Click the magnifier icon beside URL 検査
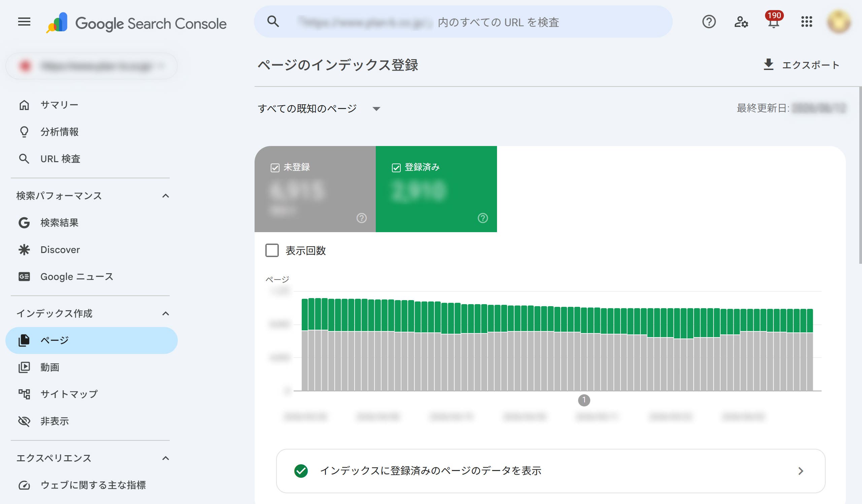Viewport: 862px width, 504px height. (24, 159)
